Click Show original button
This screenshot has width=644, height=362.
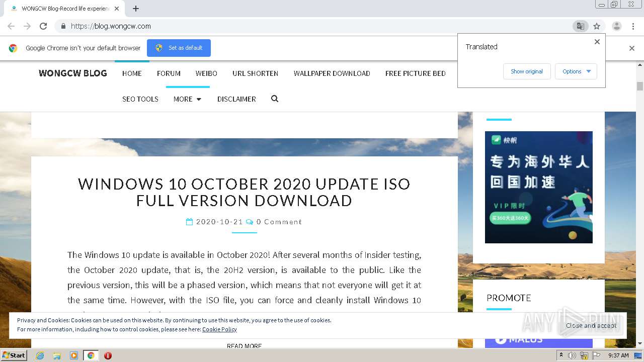527,71
